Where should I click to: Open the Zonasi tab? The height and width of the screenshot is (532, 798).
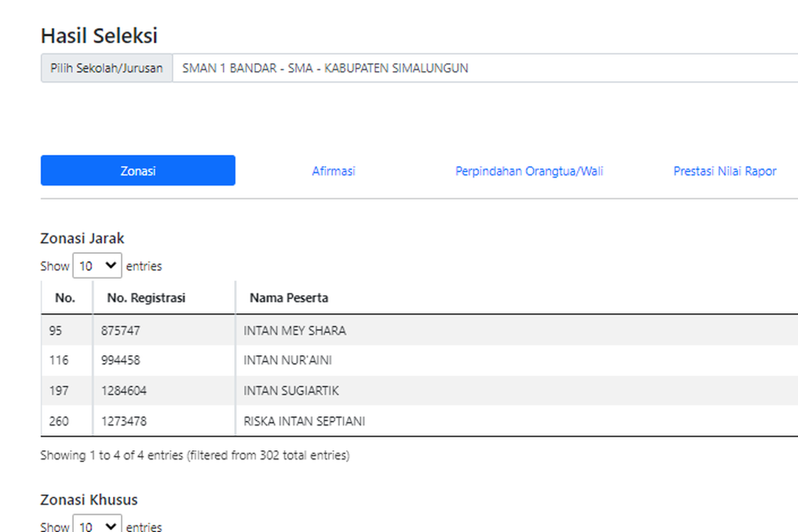point(138,171)
